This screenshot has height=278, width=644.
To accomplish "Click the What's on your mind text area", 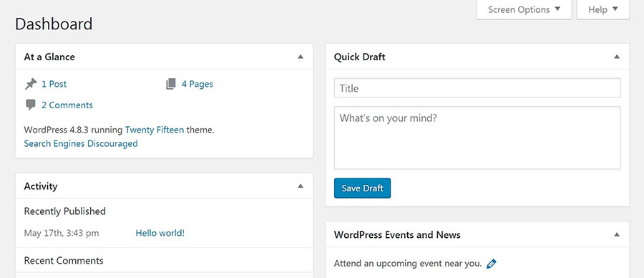I will 477,138.
